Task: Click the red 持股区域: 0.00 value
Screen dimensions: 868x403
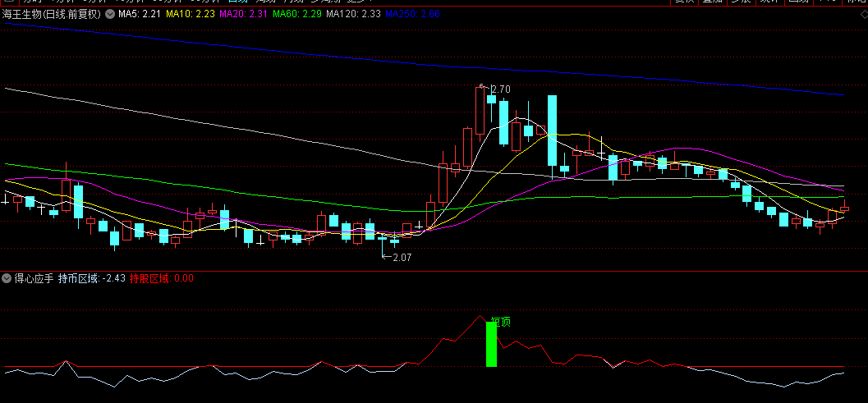Action: [162, 278]
